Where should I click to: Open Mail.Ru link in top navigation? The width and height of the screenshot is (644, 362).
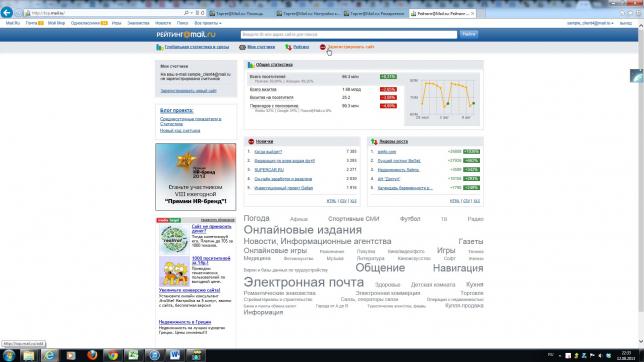pos(13,23)
